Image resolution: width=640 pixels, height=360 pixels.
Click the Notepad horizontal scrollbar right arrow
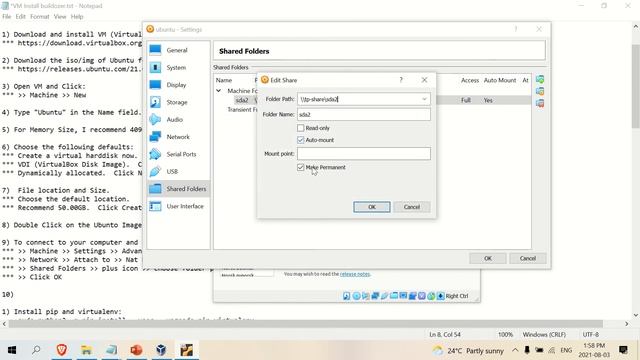(627, 324)
